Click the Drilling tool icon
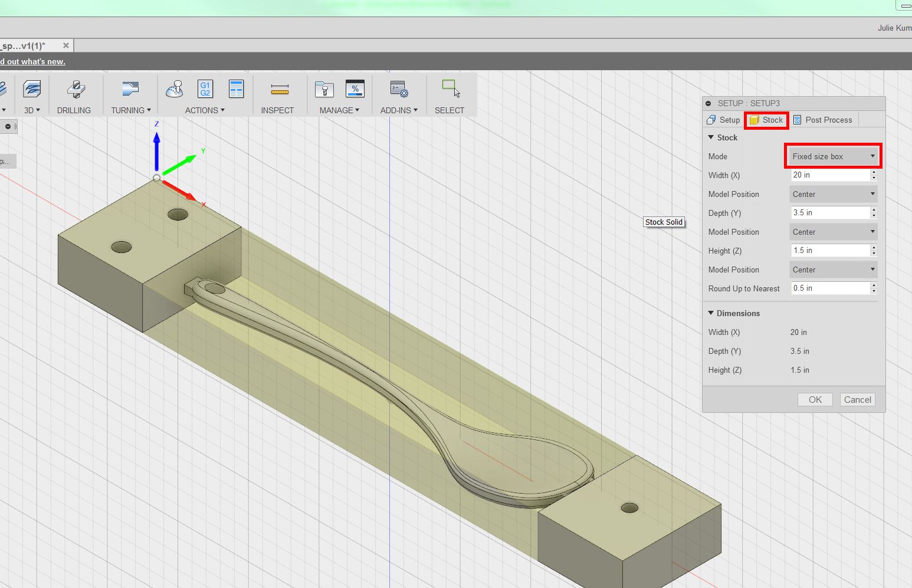912x588 pixels. (x=75, y=90)
